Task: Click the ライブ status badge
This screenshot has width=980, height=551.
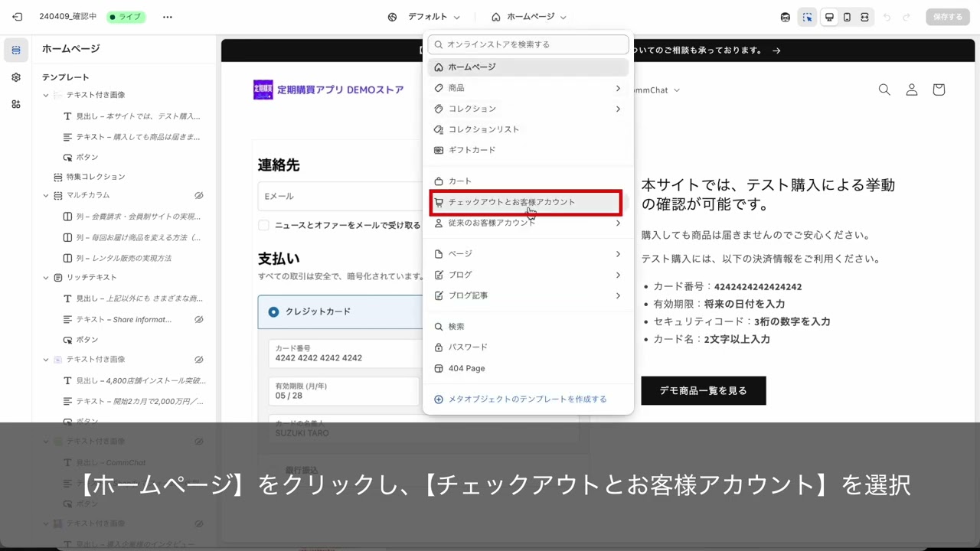Action: [x=126, y=17]
